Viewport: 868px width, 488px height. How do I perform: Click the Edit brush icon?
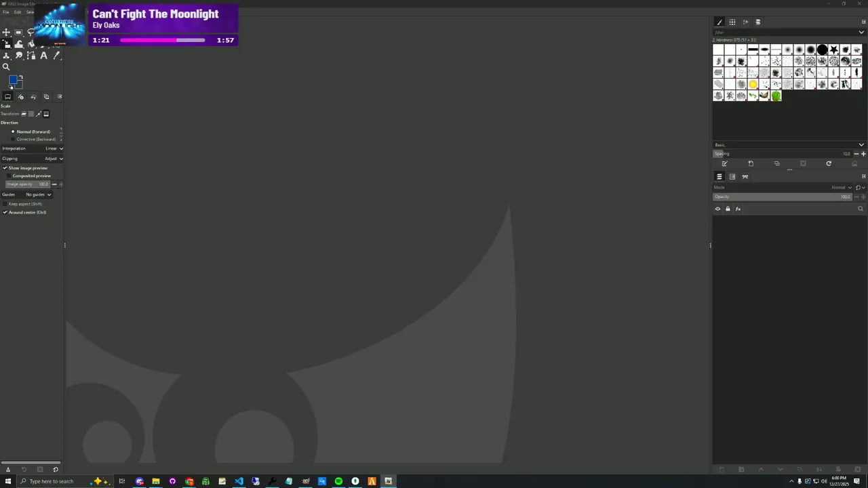click(724, 163)
